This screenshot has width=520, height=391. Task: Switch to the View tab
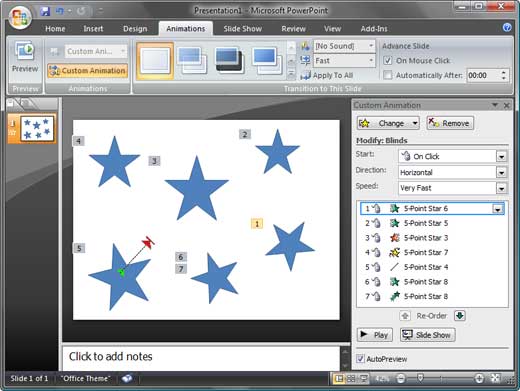[x=332, y=29]
